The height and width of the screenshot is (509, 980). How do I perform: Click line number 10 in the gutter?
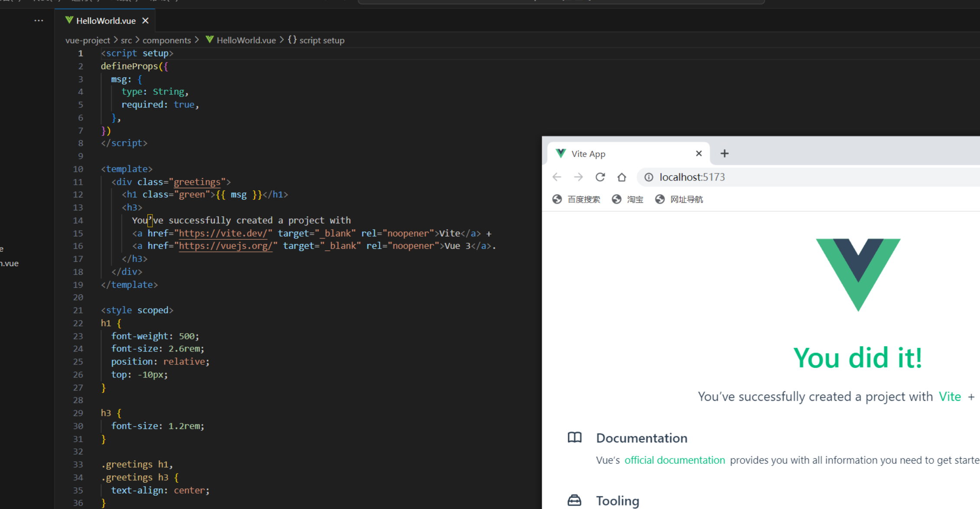(78, 169)
